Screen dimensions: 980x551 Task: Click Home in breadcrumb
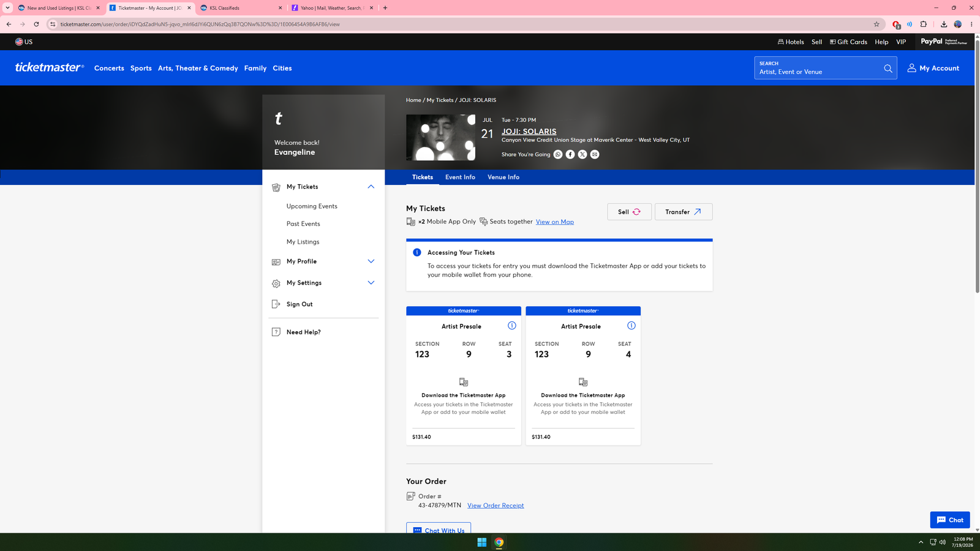point(413,100)
